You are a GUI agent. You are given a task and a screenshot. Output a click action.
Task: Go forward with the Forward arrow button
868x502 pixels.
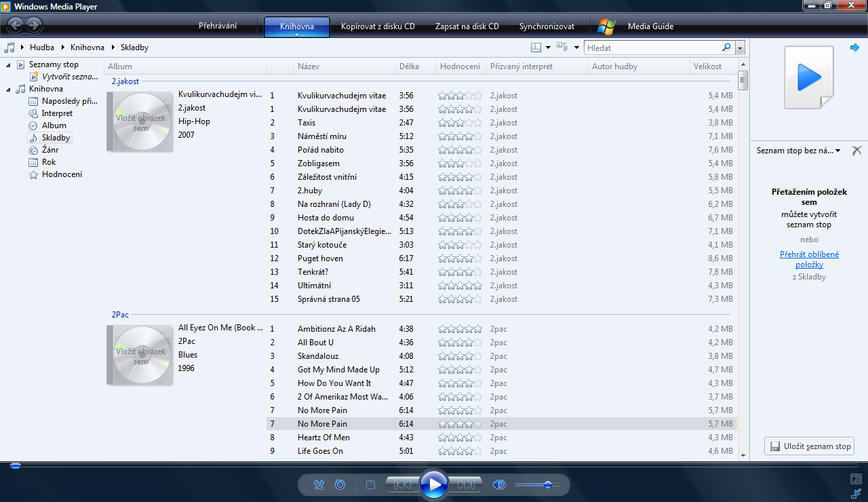pos(34,26)
